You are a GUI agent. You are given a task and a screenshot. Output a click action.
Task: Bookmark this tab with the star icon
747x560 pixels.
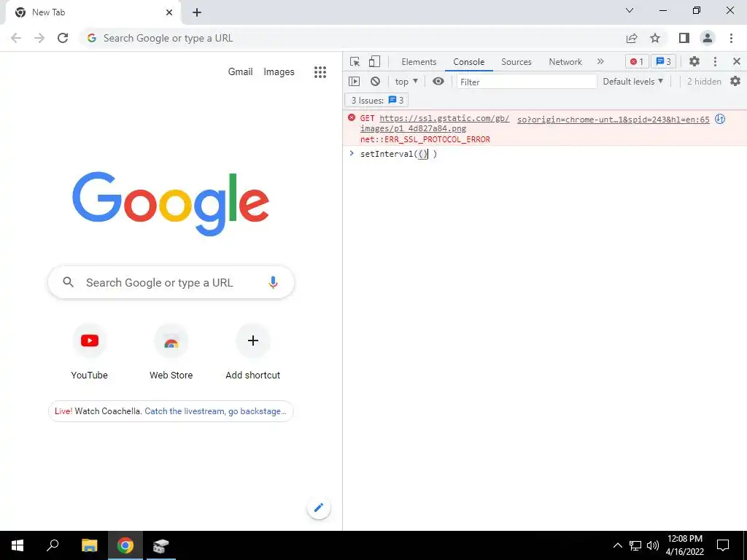tap(655, 38)
